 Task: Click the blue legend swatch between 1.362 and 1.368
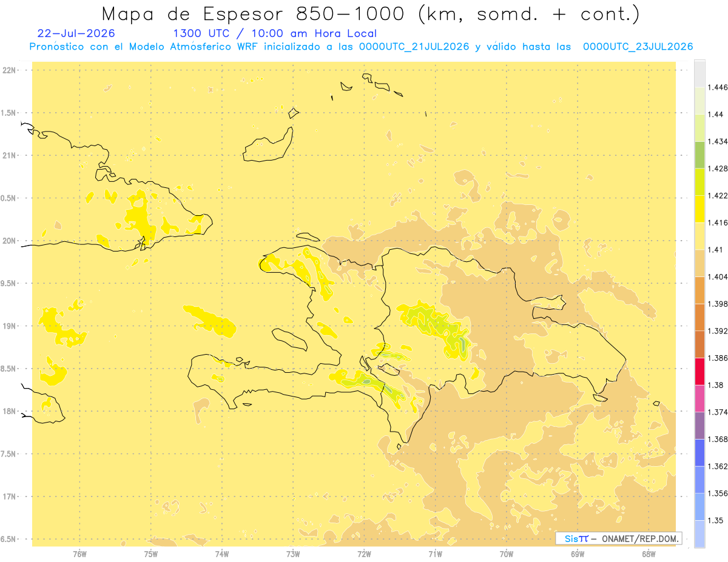coord(699,453)
